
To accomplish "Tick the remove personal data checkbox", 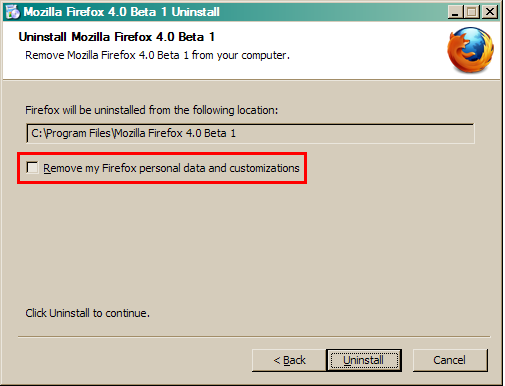I will point(32,167).
